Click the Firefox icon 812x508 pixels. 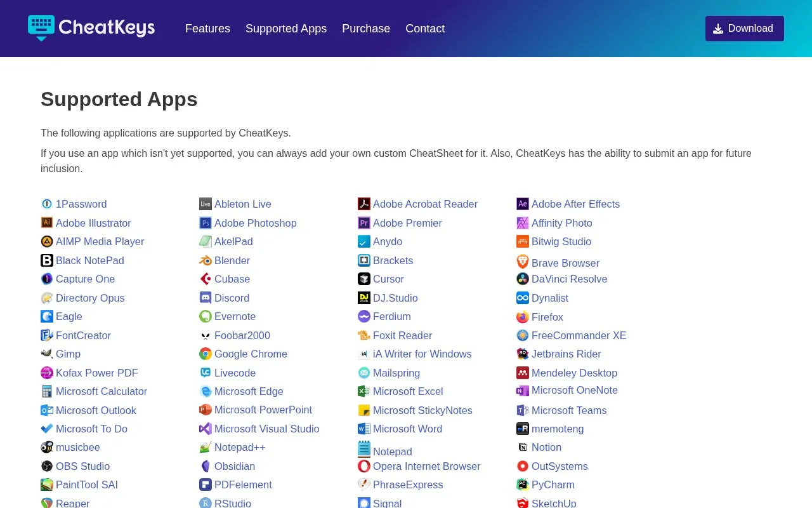[523, 317]
